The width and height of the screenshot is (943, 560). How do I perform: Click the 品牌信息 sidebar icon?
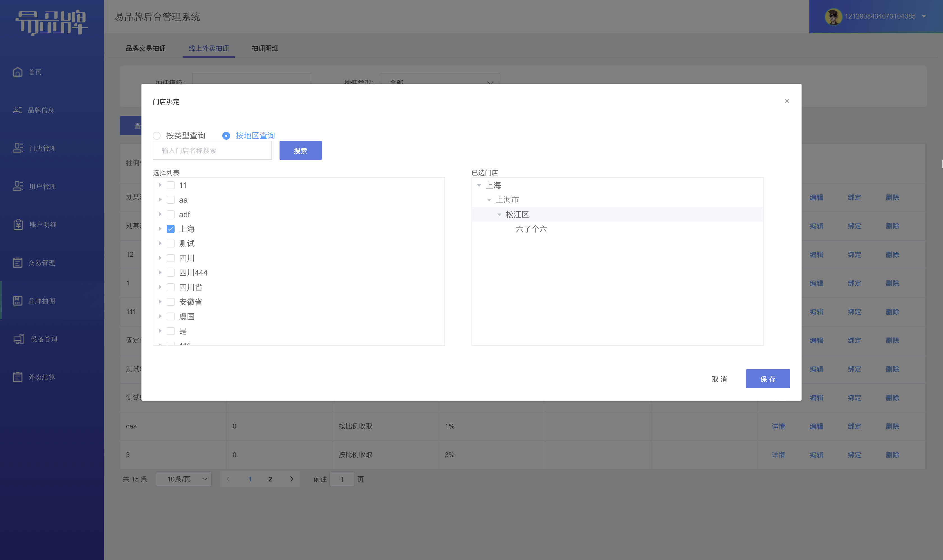[x=17, y=110]
